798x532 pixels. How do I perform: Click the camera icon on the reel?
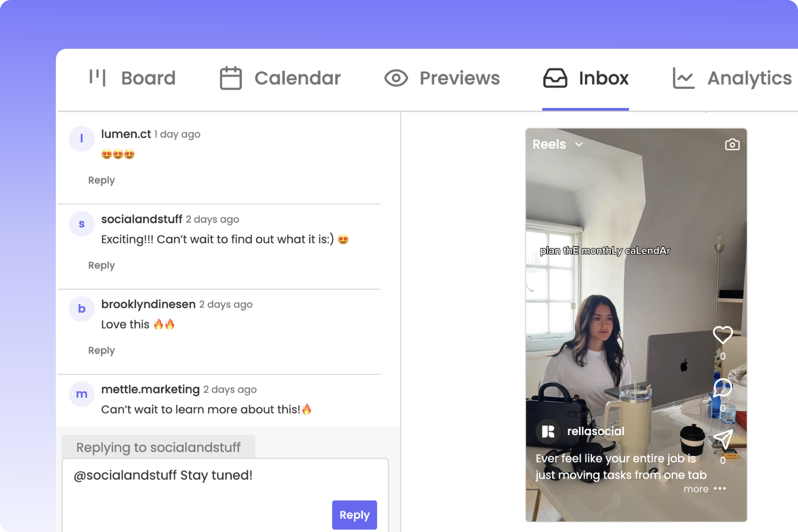click(732, 145)
